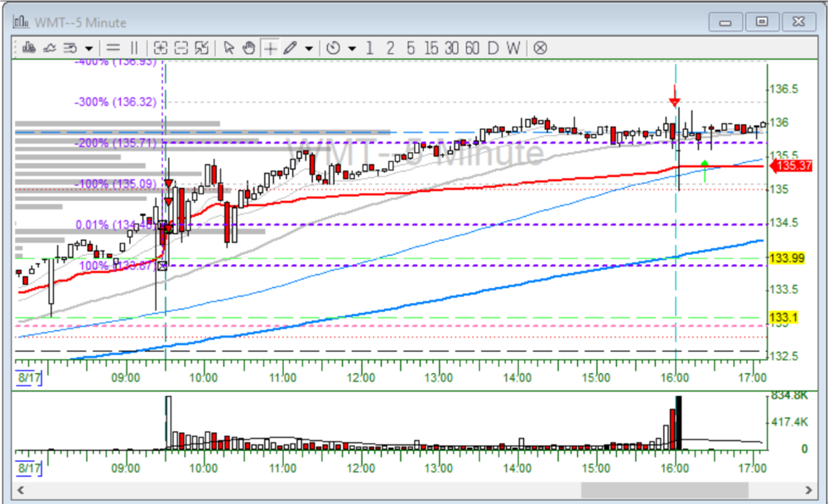This screenshot has height=504, width=828.
Task: Switch to Daily chart with D
Action: (493, 48)
